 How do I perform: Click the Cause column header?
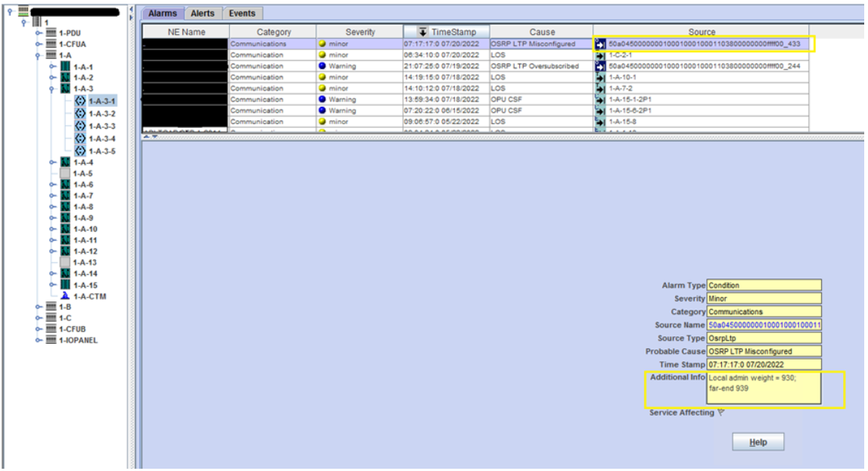[x=541, y=32]
